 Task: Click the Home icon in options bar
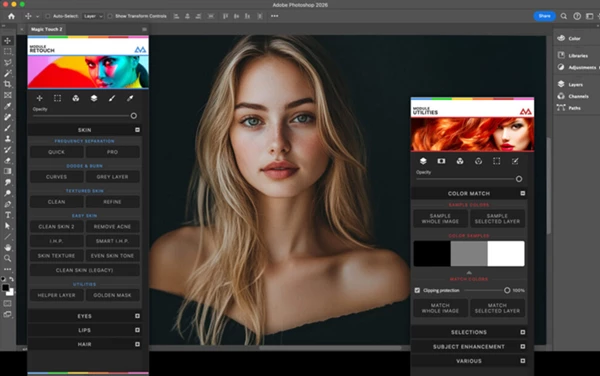coord(11,16)
